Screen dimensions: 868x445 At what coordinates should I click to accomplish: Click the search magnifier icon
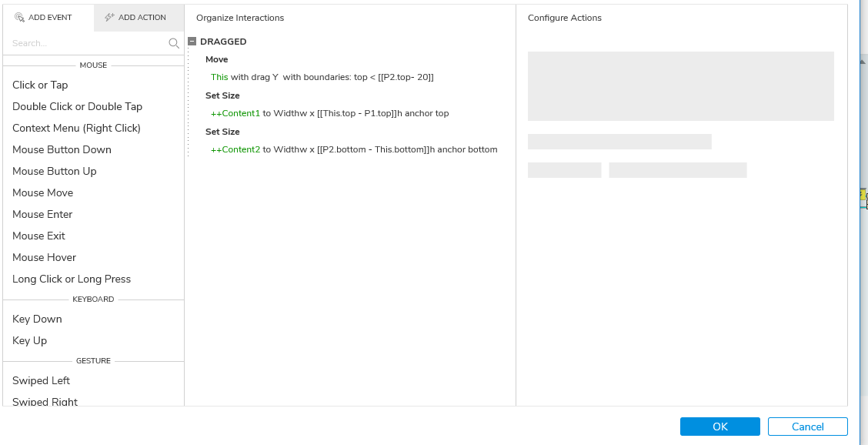[x=174, y=44]
